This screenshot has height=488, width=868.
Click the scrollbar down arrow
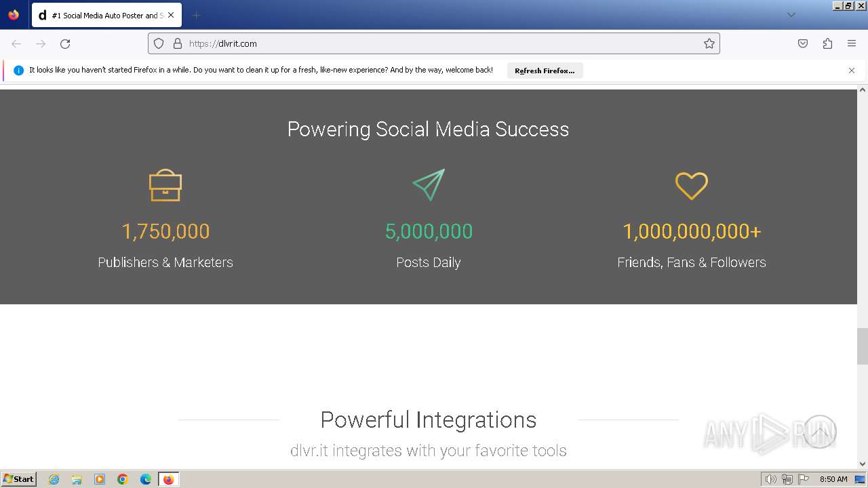tap(863, 464)
